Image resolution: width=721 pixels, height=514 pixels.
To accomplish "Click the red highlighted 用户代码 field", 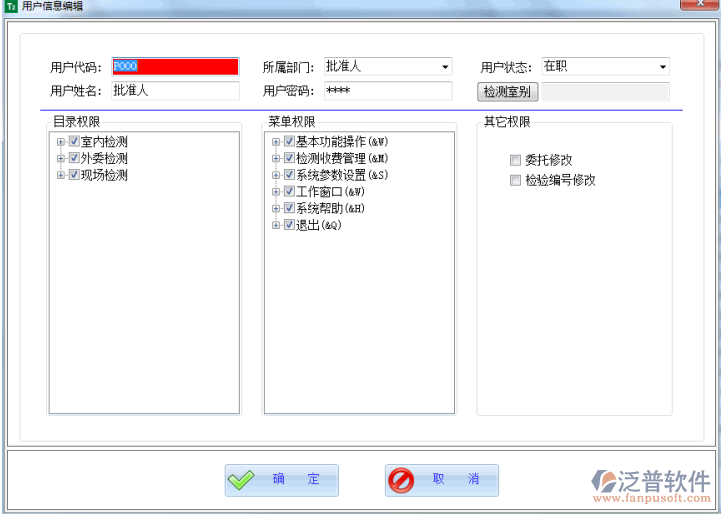I will click(x=175, y=67).
